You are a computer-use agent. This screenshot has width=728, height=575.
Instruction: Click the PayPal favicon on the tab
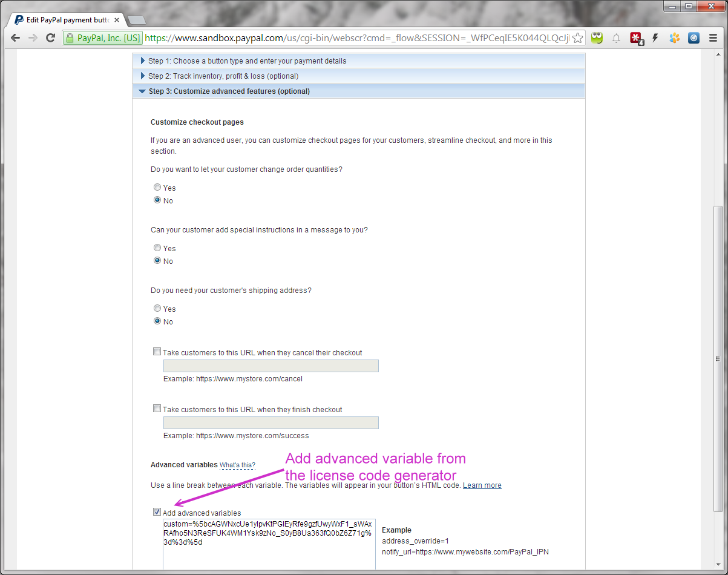(x=19, y=20)
